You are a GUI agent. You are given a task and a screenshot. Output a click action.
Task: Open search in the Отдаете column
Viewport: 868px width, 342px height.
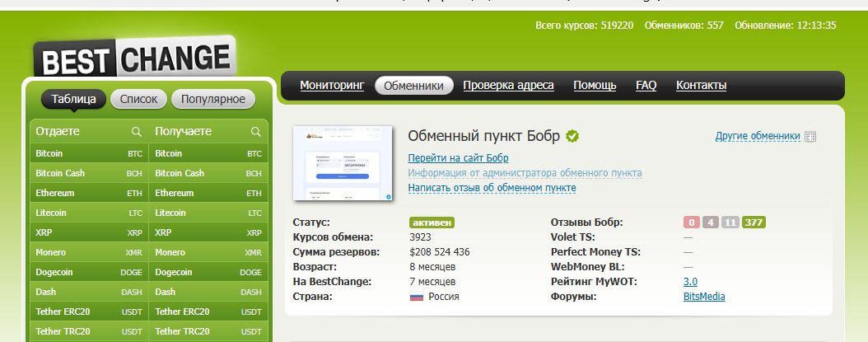click(x=136, y=132)
